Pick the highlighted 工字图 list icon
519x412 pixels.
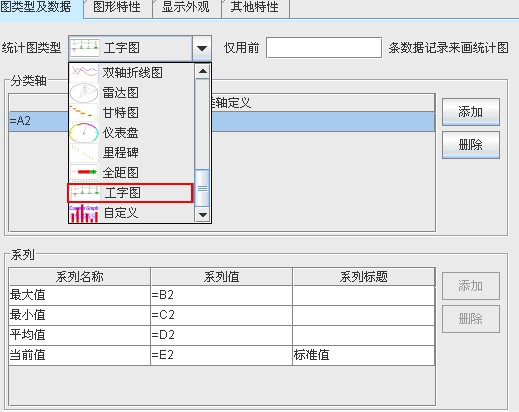86,193
